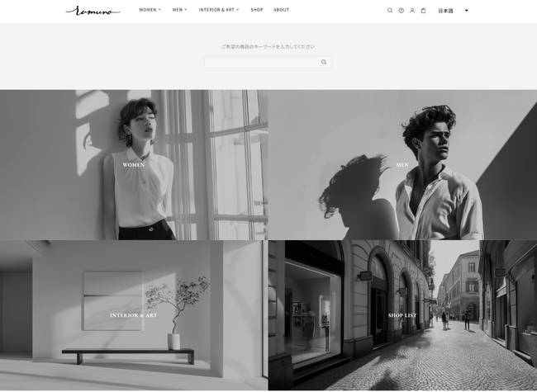Open the help question mark icon
Viewport: 537px width, 392px height.
pos(401,11)
